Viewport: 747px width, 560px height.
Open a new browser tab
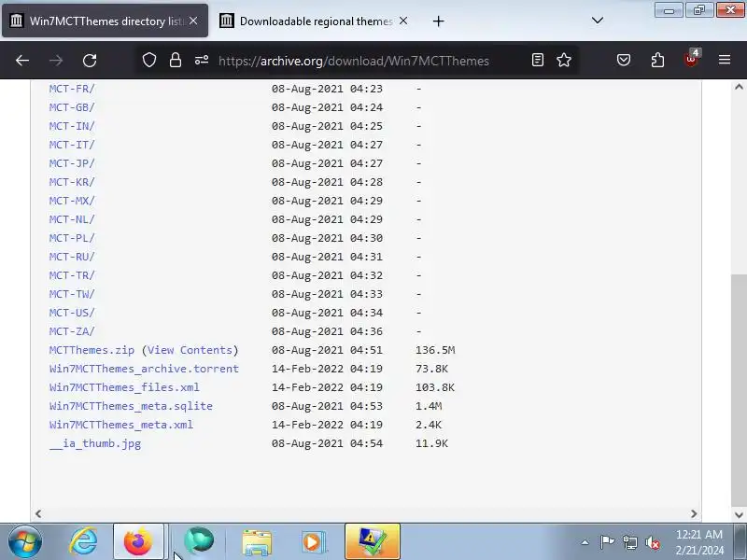[x=438, y=21]
